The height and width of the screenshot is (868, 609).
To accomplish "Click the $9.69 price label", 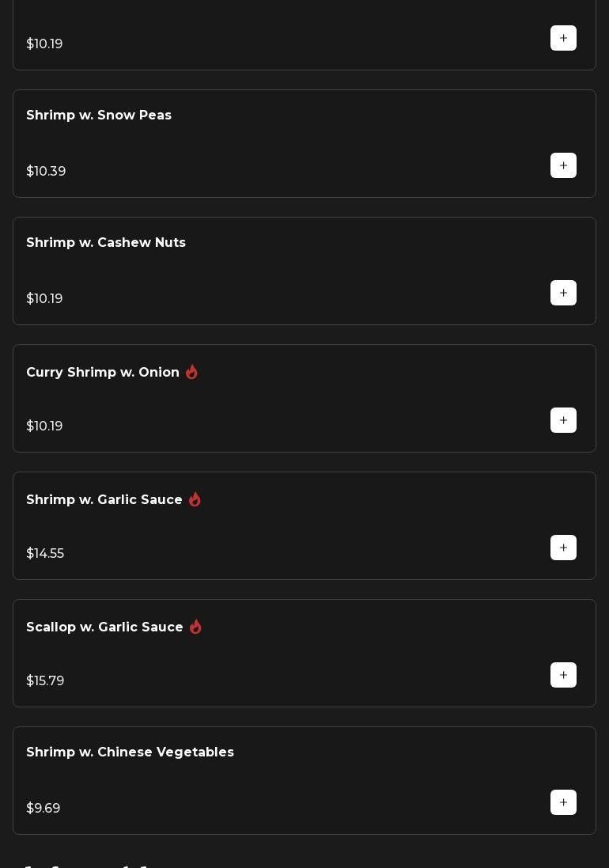I will coord(43,809).
